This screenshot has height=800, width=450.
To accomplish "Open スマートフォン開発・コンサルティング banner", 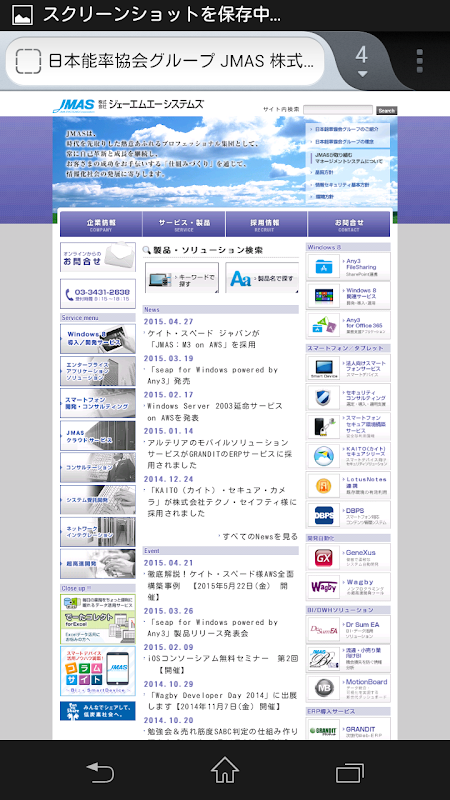I will [x=98, y=403].
